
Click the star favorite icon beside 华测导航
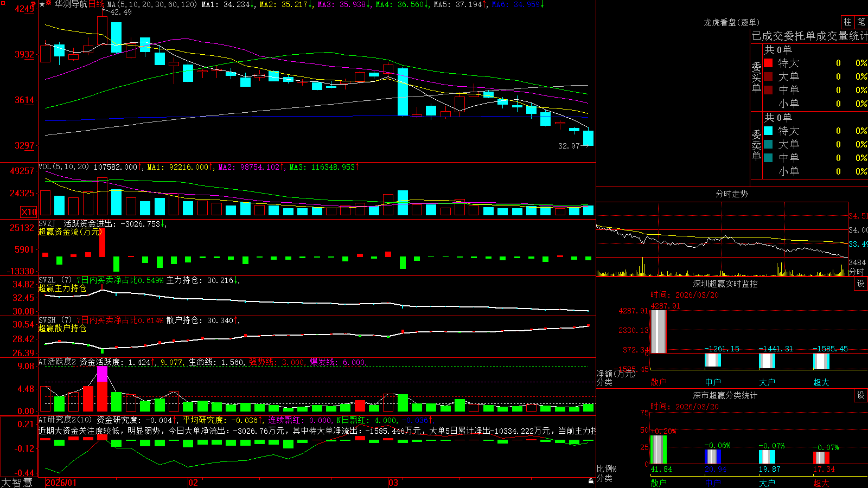[42, 4]
